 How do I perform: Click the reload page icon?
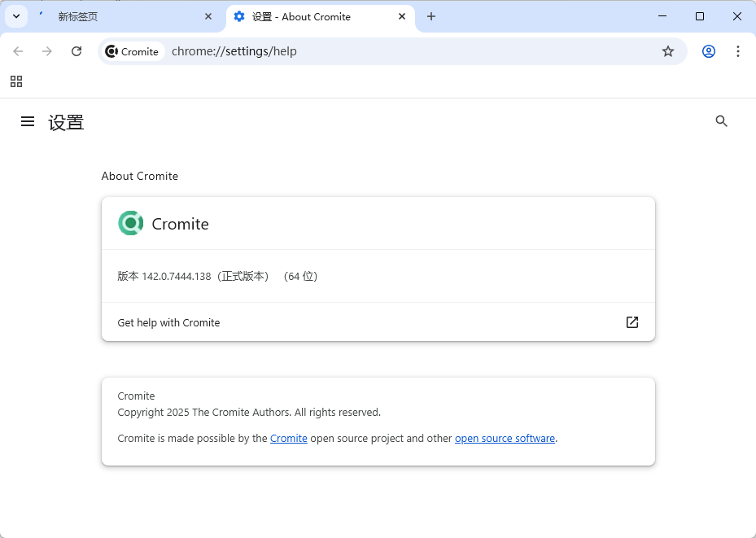click(x=76, y=51)
